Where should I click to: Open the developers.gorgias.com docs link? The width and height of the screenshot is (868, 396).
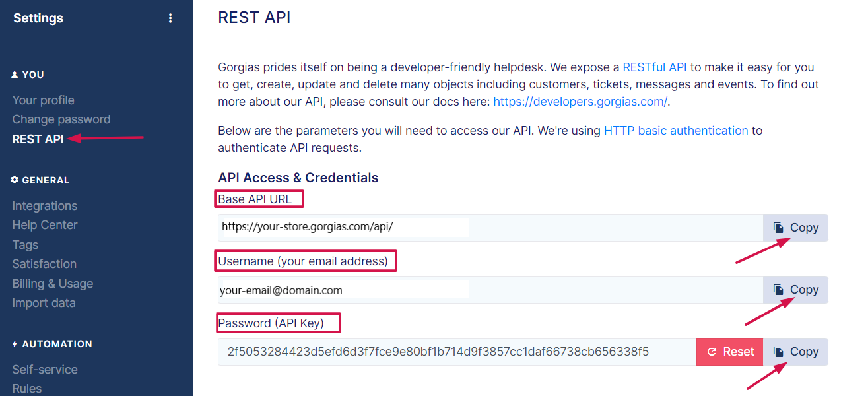pyautogui.click(x=580, y=102)
